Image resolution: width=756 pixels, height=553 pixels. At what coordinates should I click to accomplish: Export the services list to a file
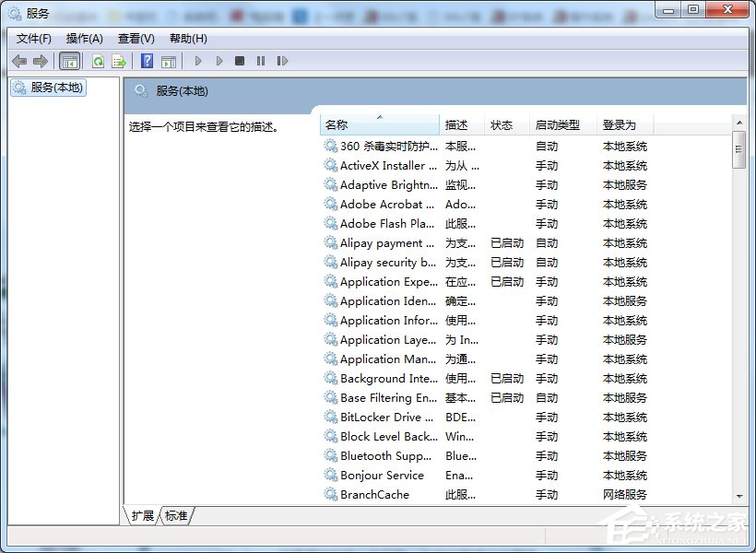(118, 60)
